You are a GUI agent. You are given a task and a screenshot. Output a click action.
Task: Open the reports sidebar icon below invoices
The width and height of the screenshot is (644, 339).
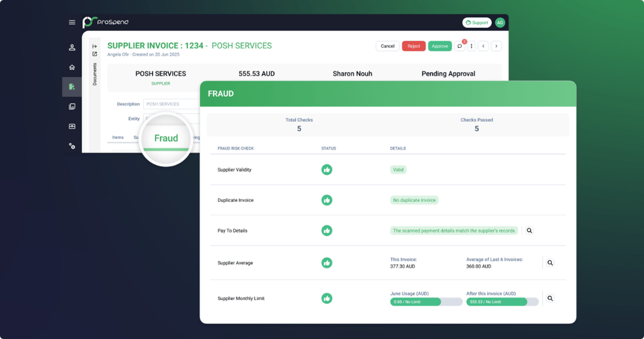point(72,107)
